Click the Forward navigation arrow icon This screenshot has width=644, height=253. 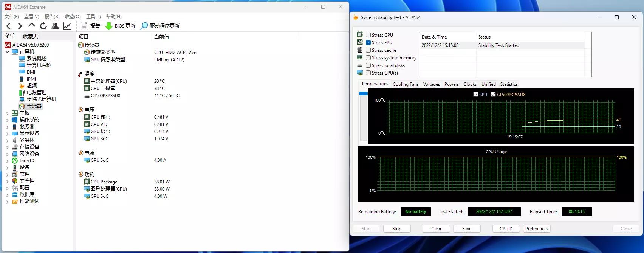[x=20, y=26]
